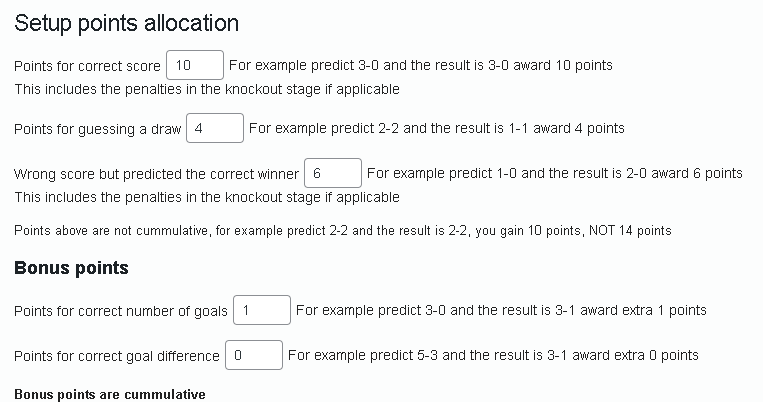Click 'Points for correct number of goals' label
Viewport: 763px width, 402px height.
click(121, 311)
